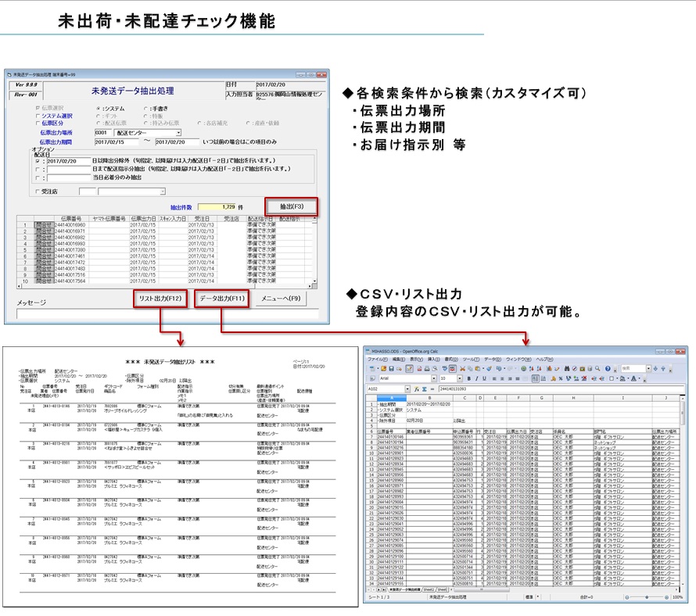Select the システム radio button
The height and width of the screenshot is (616, 696).
pyautogui.click(x=98, y=109)
